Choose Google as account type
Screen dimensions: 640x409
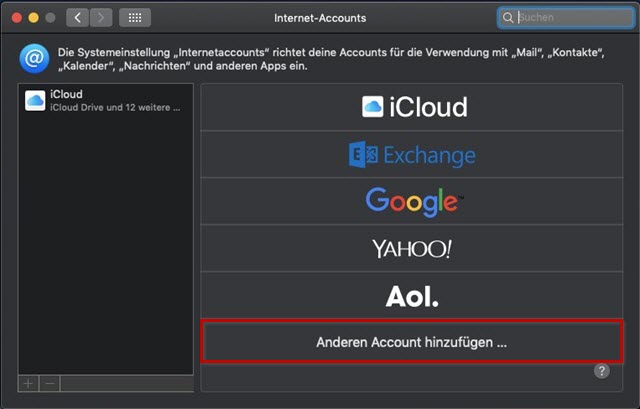click(x=412, y=201)
